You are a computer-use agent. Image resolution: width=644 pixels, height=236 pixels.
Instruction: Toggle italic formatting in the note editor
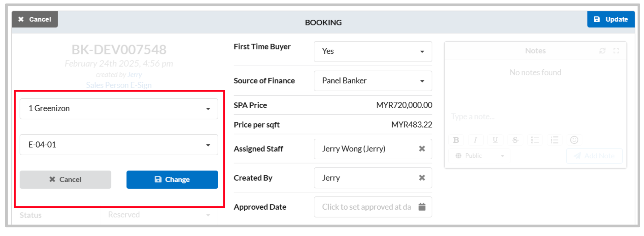click(475, 140)
